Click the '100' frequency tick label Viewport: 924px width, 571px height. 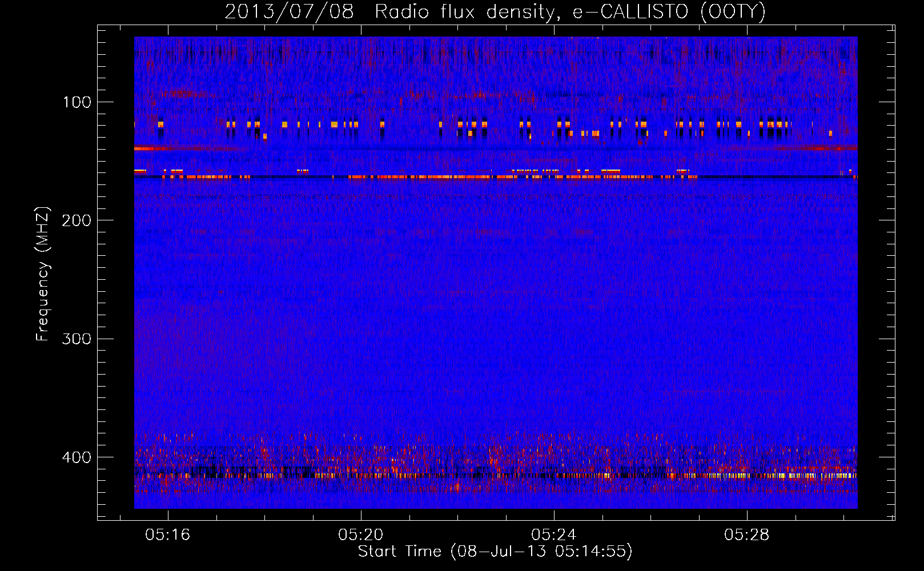(x=77, y=102)
